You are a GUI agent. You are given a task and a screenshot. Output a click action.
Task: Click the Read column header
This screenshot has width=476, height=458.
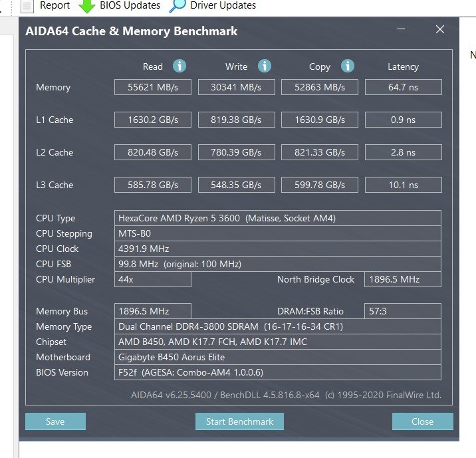tap(153, 66)
